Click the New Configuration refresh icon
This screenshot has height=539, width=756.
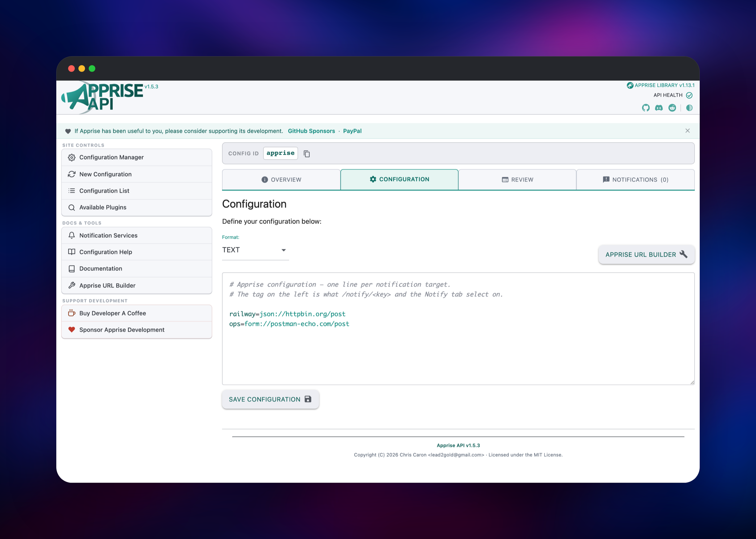coord(72,174)
